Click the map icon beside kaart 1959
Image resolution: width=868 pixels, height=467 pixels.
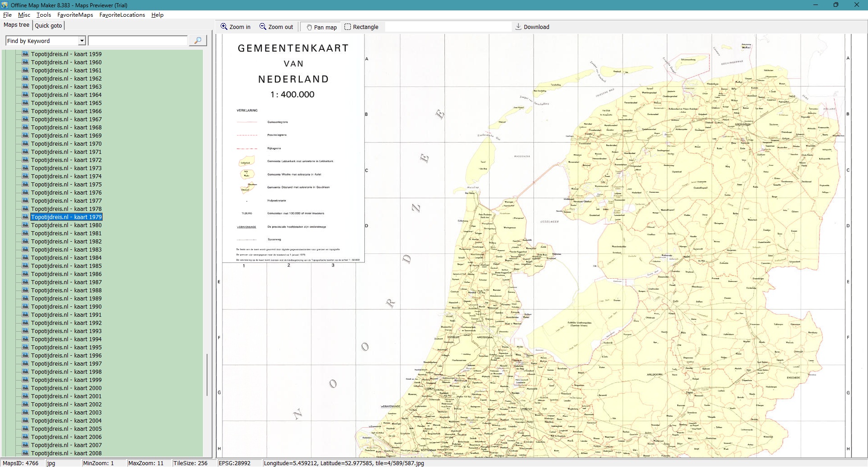point(26,54)
